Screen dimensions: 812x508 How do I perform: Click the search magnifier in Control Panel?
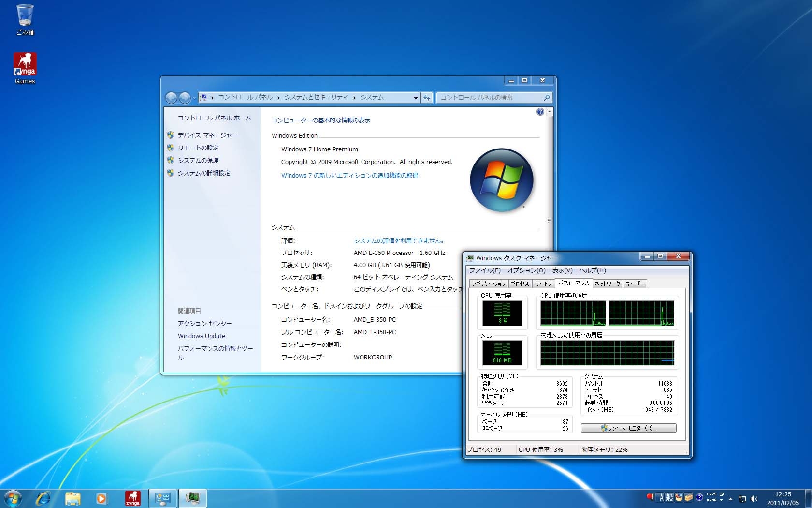coord(547,98)
